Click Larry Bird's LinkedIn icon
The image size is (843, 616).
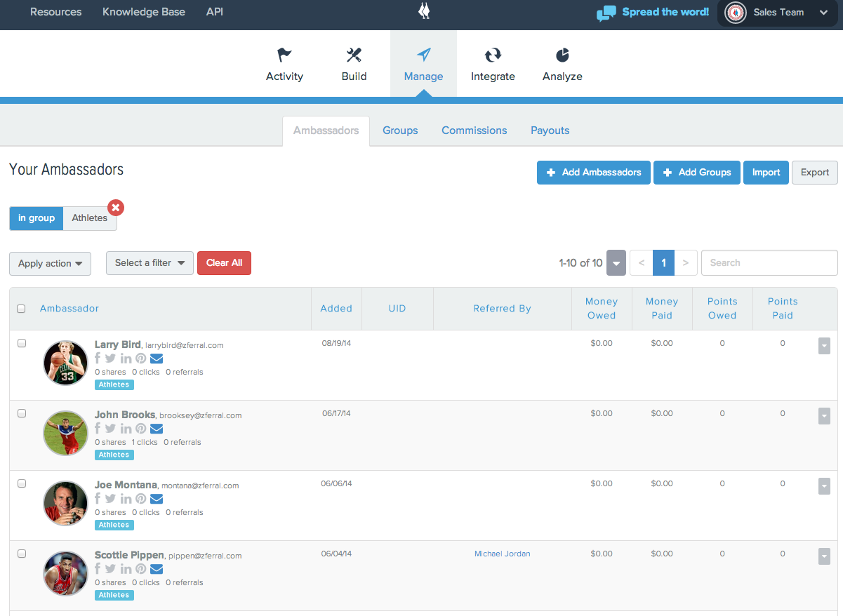click(x=126, y=359)
